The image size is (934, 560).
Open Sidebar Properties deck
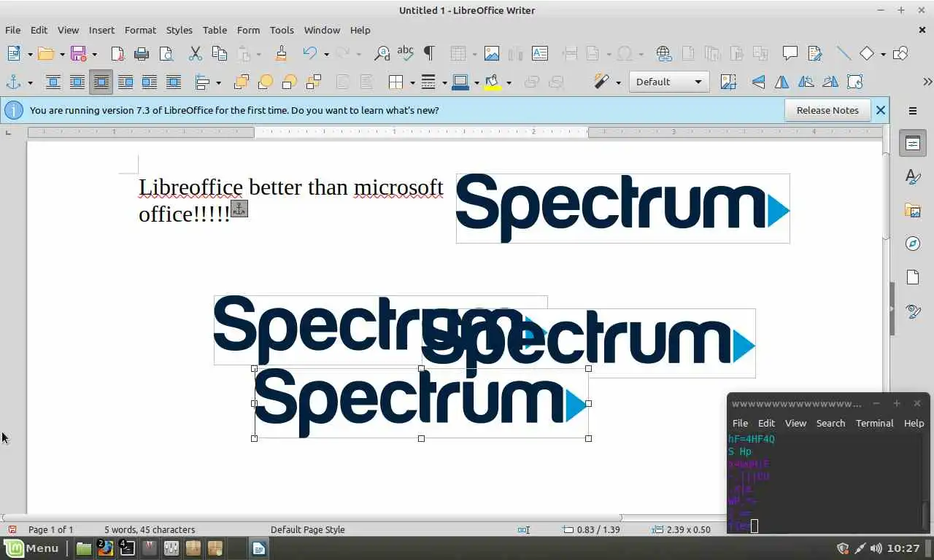click(913, 143)
